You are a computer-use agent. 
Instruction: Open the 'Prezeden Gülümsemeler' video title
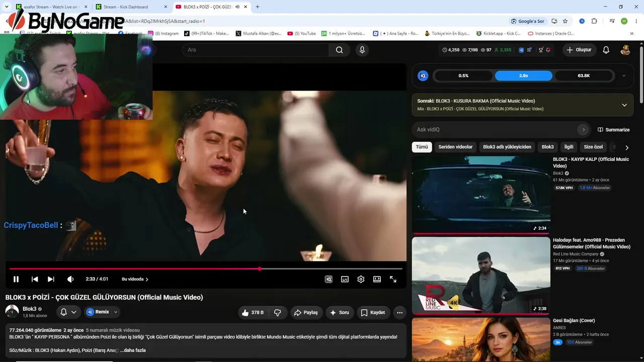592,243
